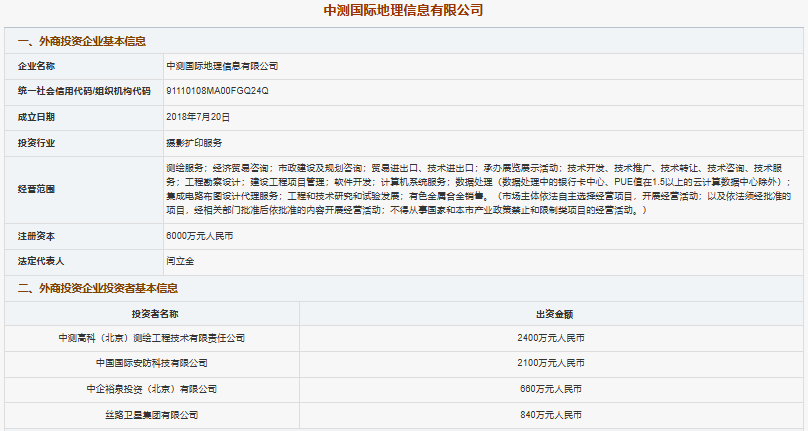808x431 pixels.
Task: Select the value 6000万元人民币
Action: click(199, 236)
